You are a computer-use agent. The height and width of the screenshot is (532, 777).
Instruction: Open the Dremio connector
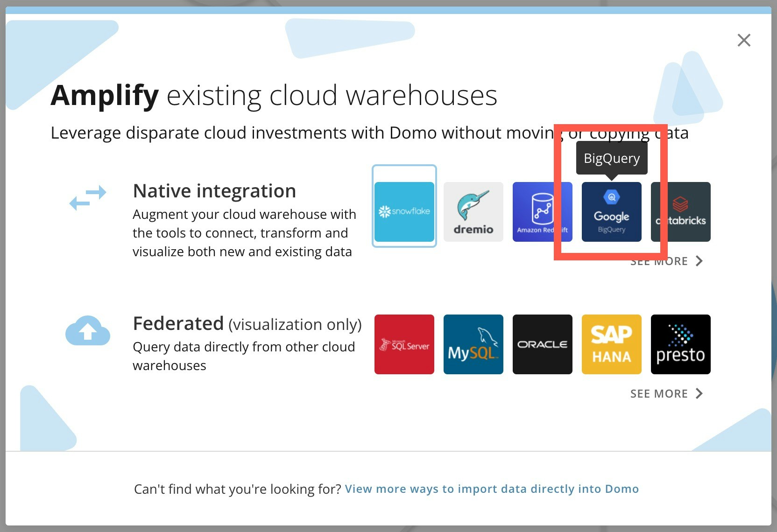(x=473, y=211)
